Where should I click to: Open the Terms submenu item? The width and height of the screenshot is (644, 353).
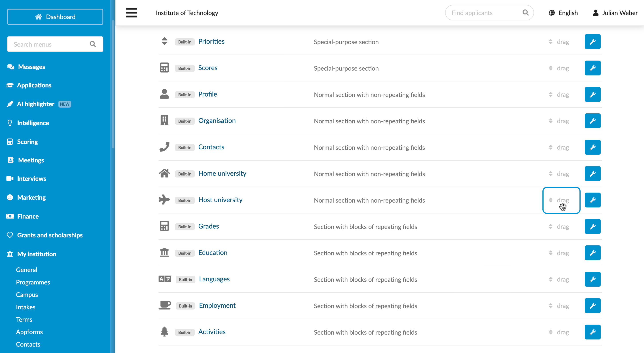pyautogui.click(x=24, y=319)
